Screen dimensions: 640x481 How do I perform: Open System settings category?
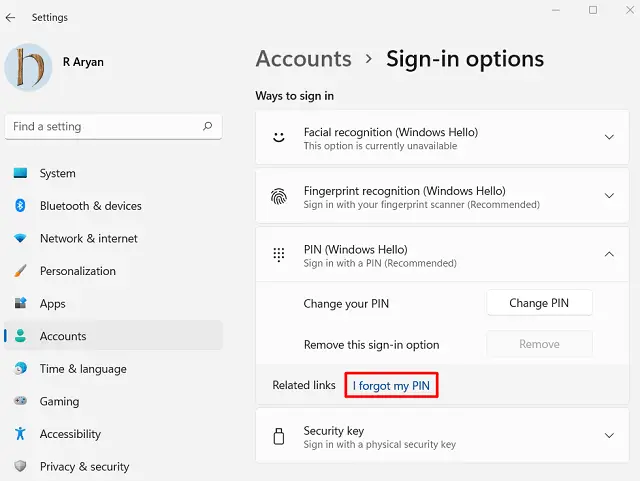tap(58, 173)
